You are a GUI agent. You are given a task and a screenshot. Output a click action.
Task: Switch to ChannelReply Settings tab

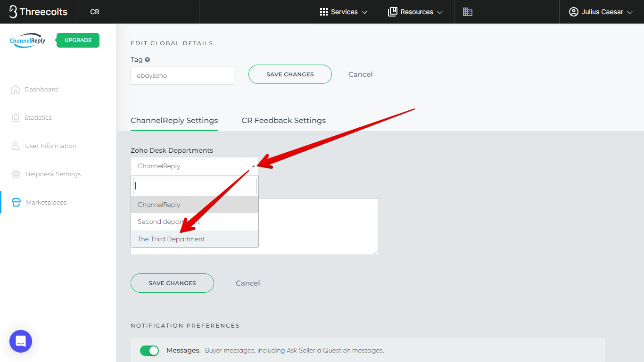pos(174,120)
